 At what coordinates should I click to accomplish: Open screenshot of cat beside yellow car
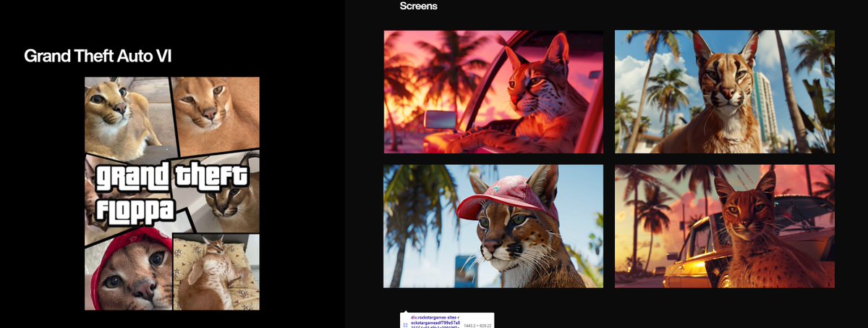pos(725,226)
